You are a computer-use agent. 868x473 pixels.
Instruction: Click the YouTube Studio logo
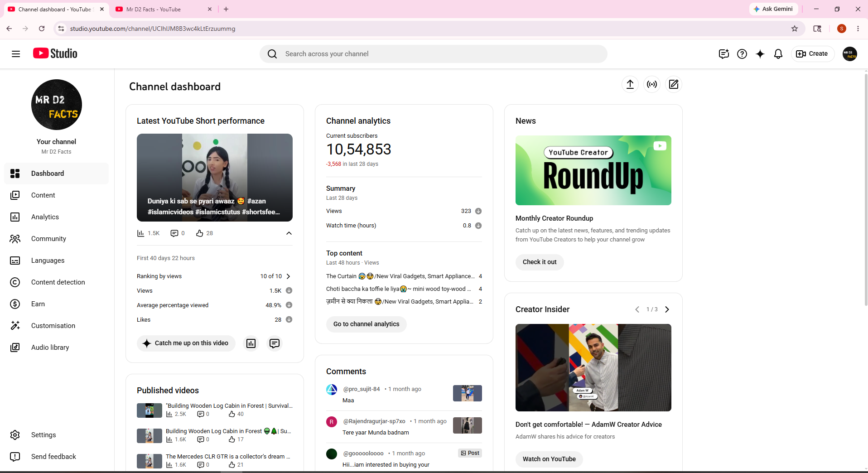(55, 53)
